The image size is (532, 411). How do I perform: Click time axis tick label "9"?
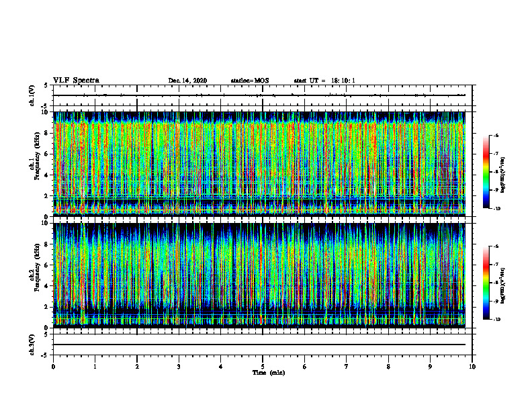coord(430,367)
